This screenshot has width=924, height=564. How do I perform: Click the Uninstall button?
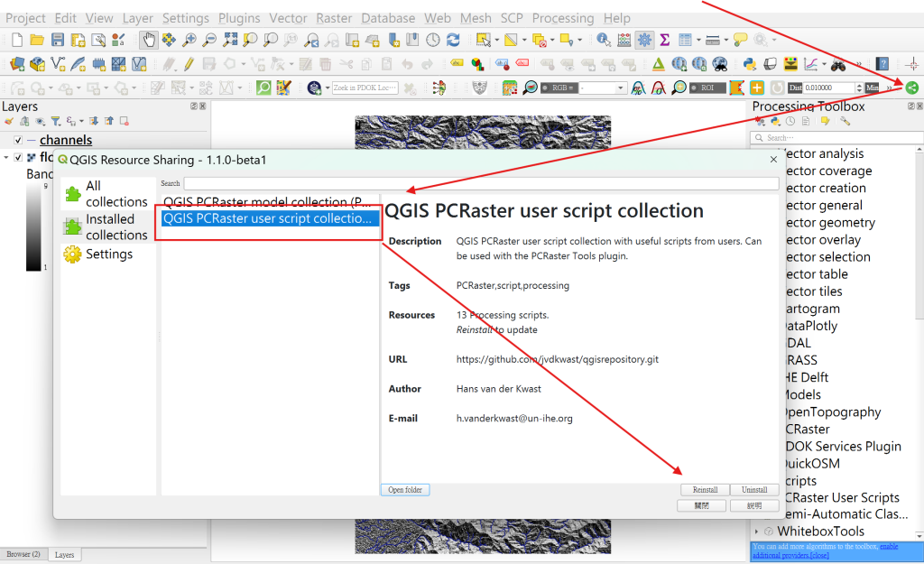(754, 490)
